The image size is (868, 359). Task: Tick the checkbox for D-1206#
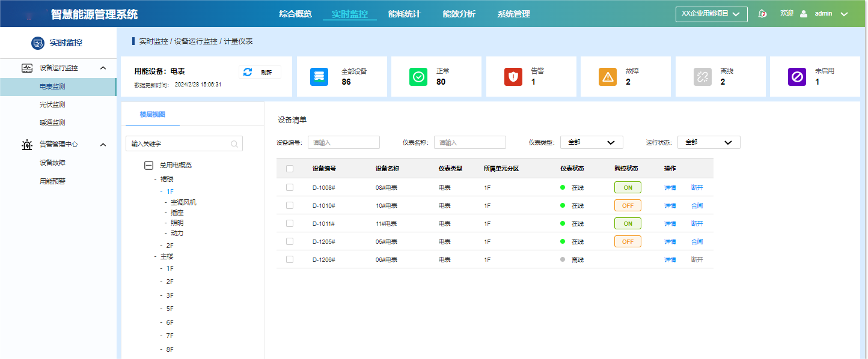pos(290,259)
